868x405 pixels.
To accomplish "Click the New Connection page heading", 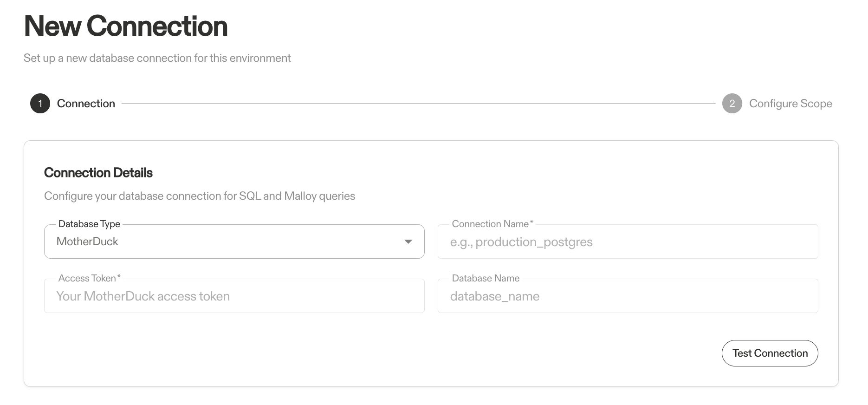I will tap(126, 26).
